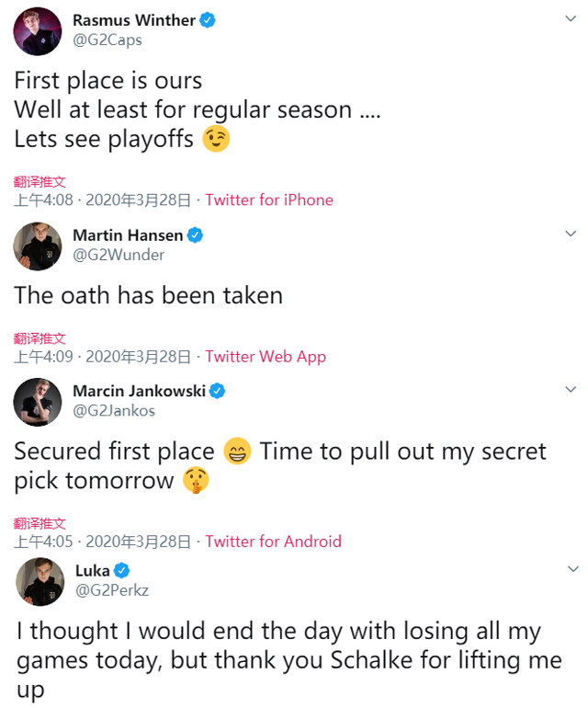This screenshot has width=588, height=708.
Task: Click verified badge next to Rasmus Winther
Action: point(209,20)
